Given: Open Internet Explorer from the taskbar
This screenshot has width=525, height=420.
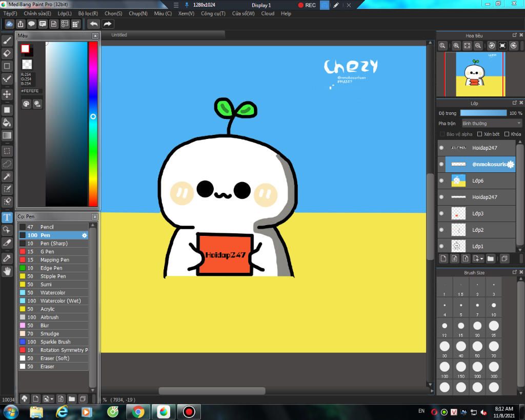Looking at the screenshot, I should pyautogui.click(x=62, y=412).
